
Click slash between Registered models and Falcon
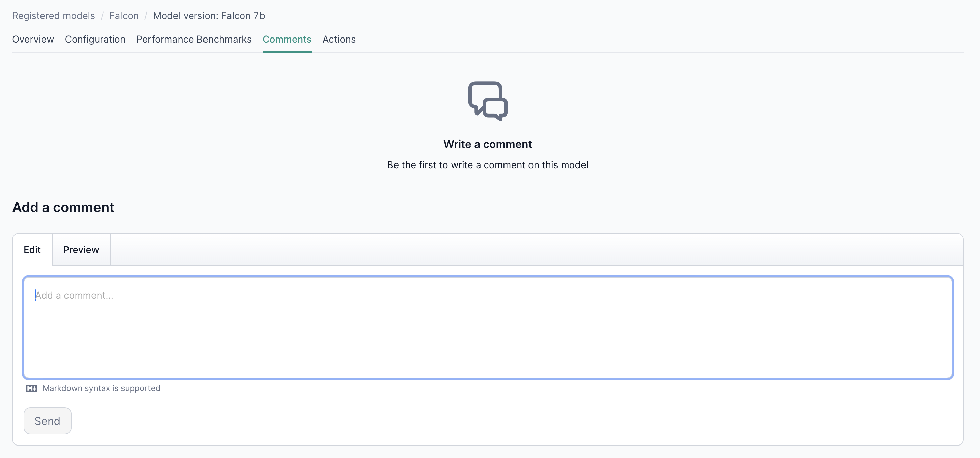tap(102, 16)
